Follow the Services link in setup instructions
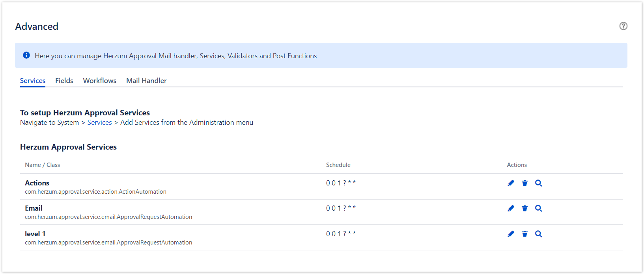This screenshot has height=274, width=644. [x=99, y=122]
